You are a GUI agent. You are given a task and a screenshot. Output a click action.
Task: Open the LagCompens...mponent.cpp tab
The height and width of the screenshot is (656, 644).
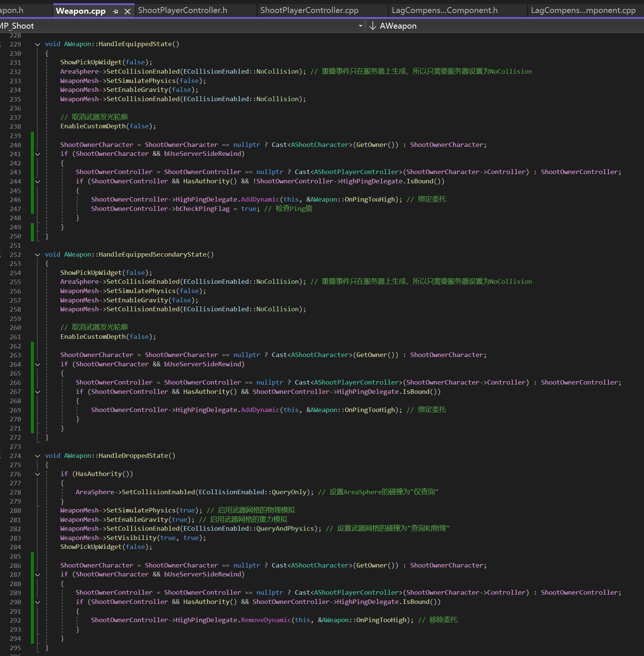(x=583, y=10)
